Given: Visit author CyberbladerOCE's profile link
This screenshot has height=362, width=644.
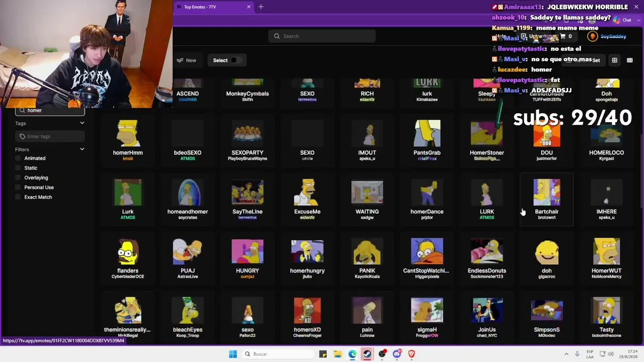Looking at the screenshot, I should click(x=128, y=277).
